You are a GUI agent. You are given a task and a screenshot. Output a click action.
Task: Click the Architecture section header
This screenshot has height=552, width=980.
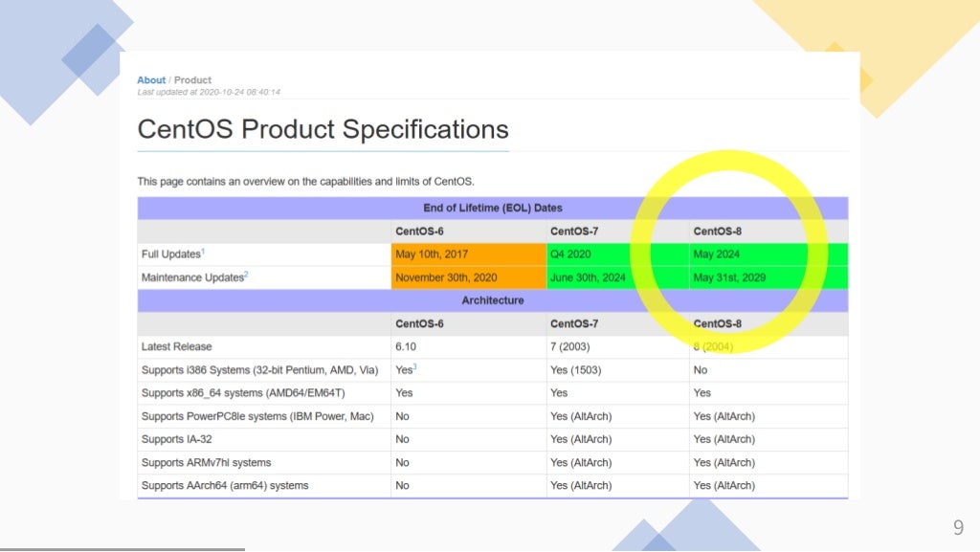pos(493,300)
